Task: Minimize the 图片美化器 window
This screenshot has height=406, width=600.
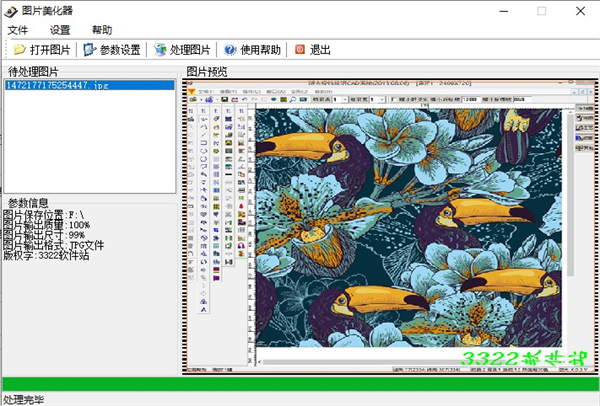Action: (x=496, y=11)
